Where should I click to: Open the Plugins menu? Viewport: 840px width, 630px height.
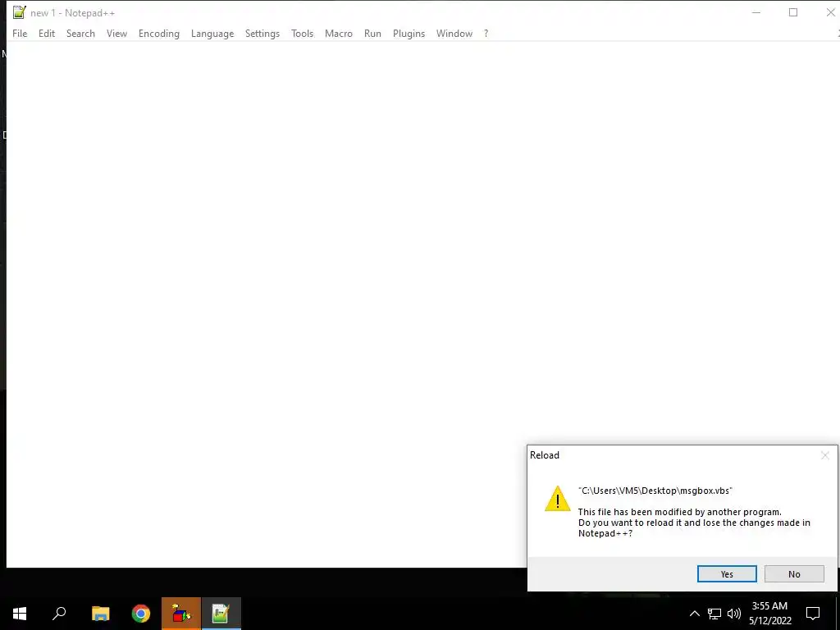(x=409, y=33)
